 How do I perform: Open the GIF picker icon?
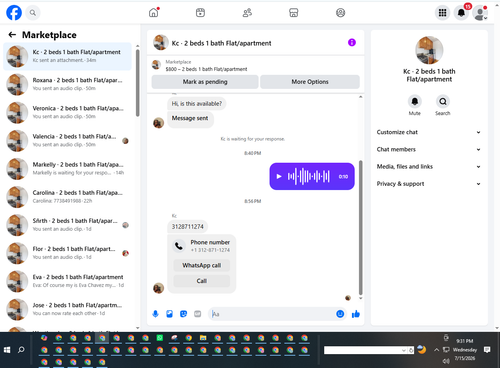198,314
